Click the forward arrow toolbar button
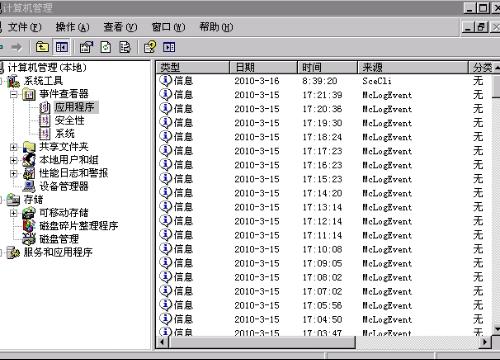 pos(16,47)
